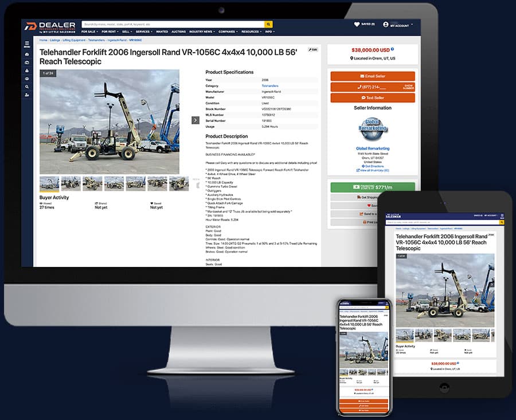The height and width of the screenshot is (420, 516).
Task: Click the sidebar magnifier search icon
Action: (27, 87)
